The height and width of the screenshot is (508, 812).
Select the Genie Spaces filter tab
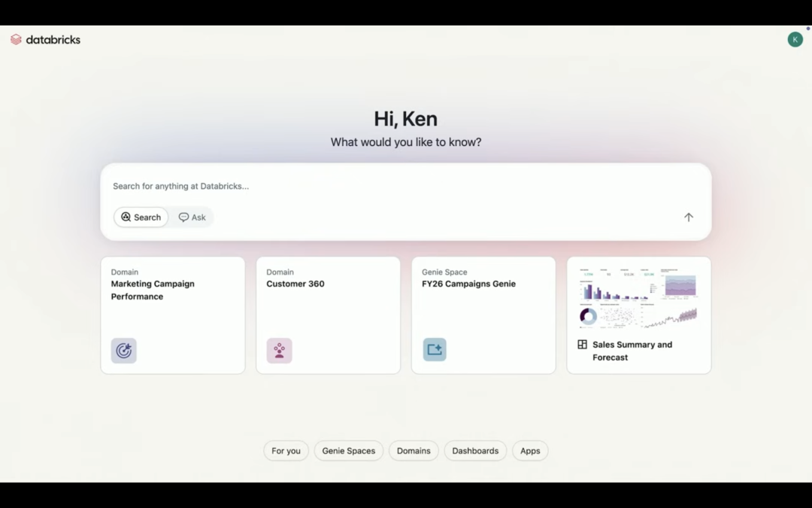pyautogui.click(x=349, y=451)
